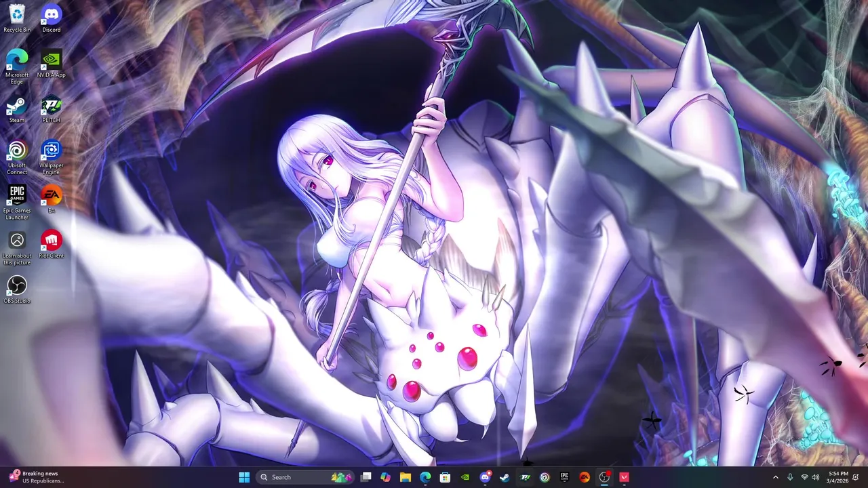Open the Breaking news widget
The image size is (868, 488).
(37, 477)
